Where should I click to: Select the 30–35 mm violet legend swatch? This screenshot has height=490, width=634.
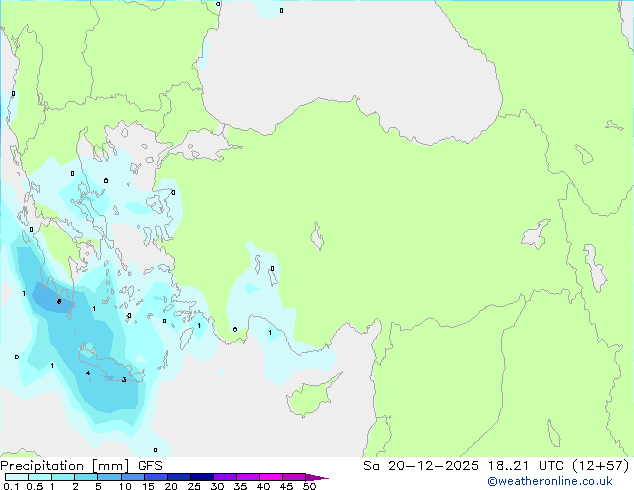[x=225, y=477]
